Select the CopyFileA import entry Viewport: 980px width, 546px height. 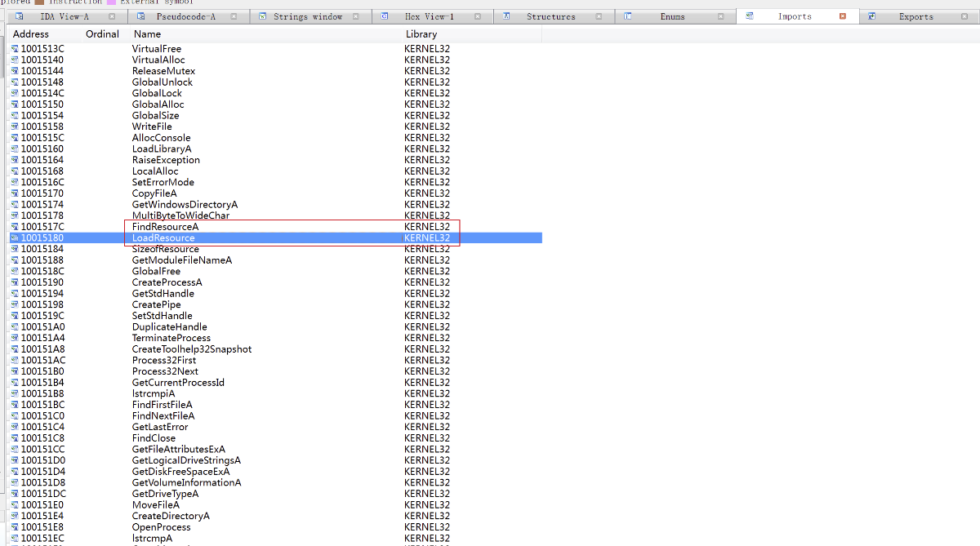(154, 193)
